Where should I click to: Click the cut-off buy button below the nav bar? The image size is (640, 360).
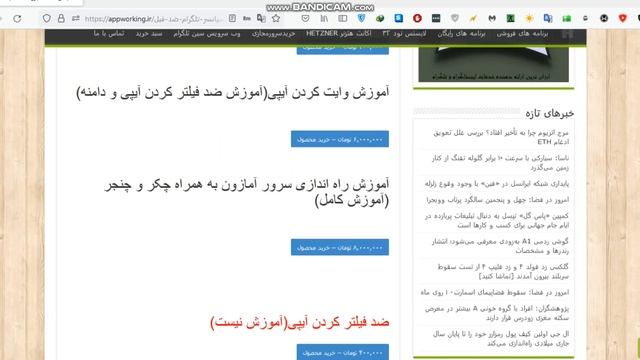click(342, 50)
